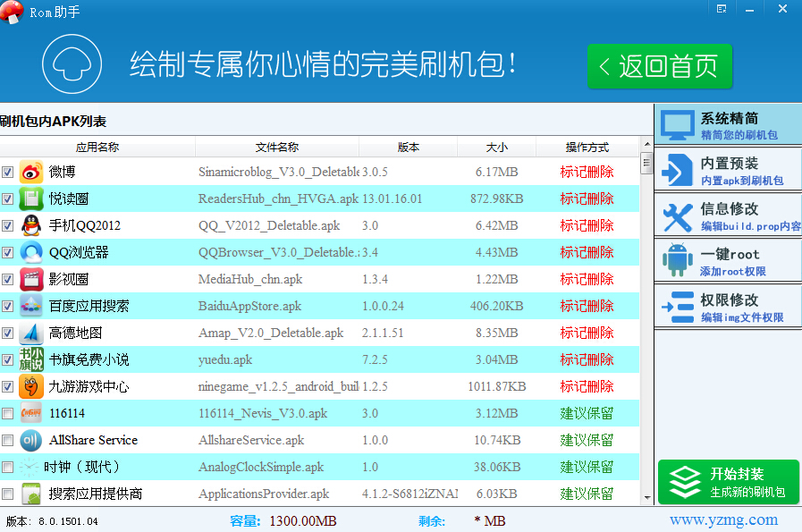Sort by 版本 column header
The height and width of the screenshot is (532, 802).
pyautogui.click(x=409, y=148)
